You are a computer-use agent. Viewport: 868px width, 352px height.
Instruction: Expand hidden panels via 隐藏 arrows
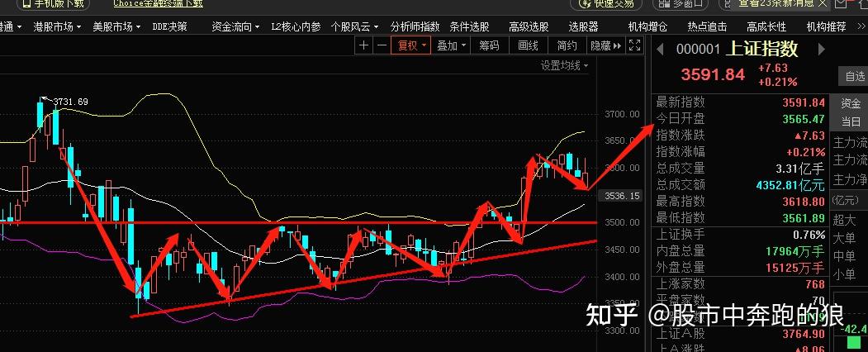pos(605,45)
